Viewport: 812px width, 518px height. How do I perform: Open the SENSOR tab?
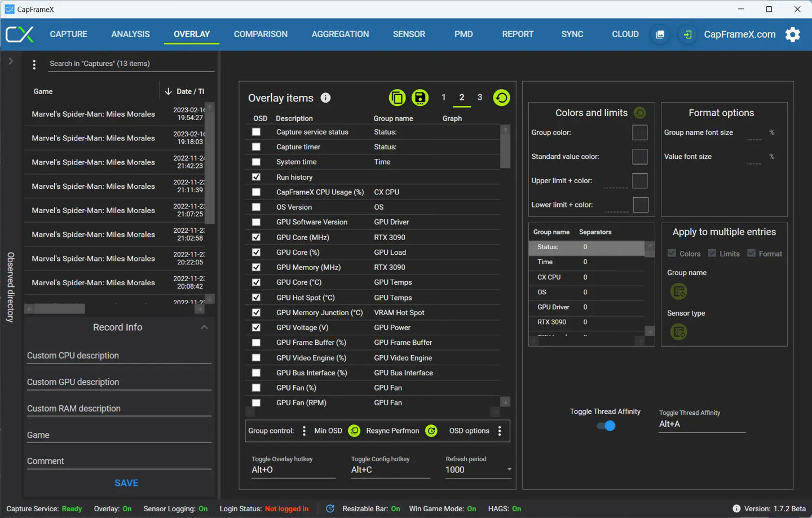point(409,34)
